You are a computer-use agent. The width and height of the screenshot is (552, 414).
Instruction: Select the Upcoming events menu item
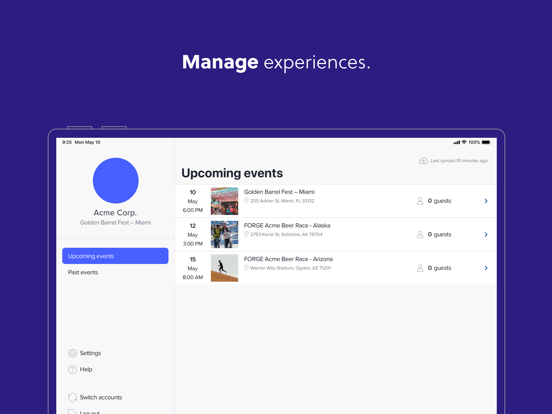coord(115,256)
